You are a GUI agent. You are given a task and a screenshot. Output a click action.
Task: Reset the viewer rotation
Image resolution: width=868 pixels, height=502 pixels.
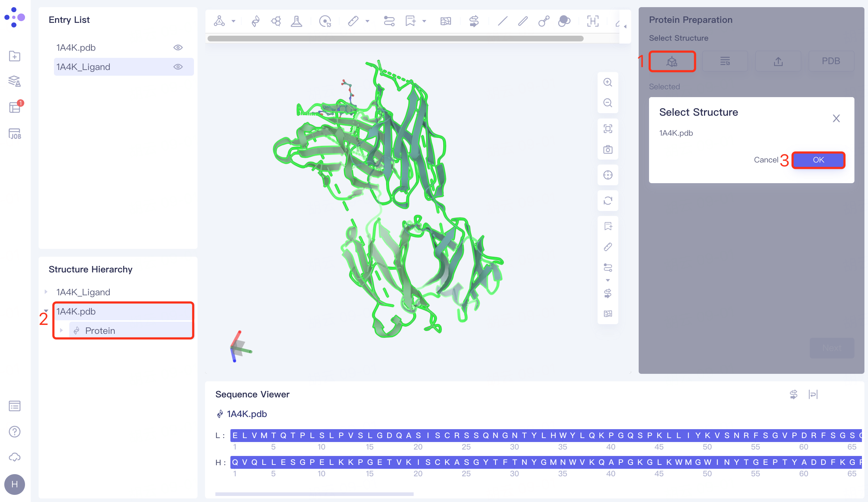(608, 201)
